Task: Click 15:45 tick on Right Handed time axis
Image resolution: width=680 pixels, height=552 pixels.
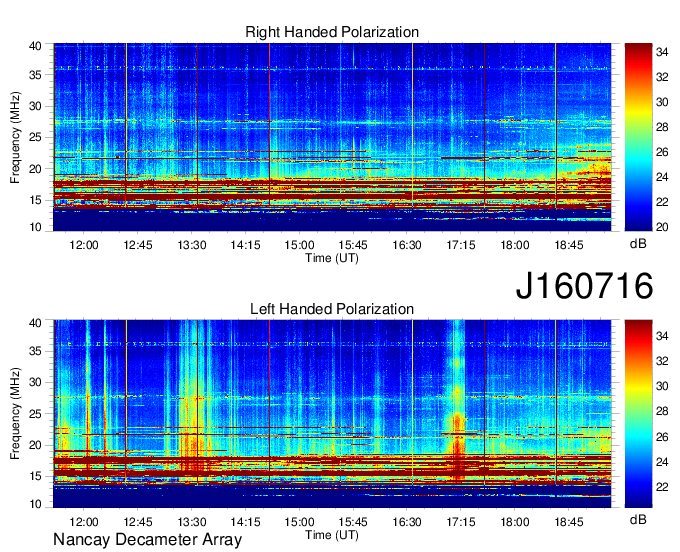Action: pyautogui.click(x=353, y=245)
